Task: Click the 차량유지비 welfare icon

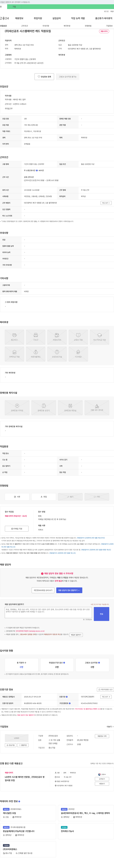Action: [57, 337]
